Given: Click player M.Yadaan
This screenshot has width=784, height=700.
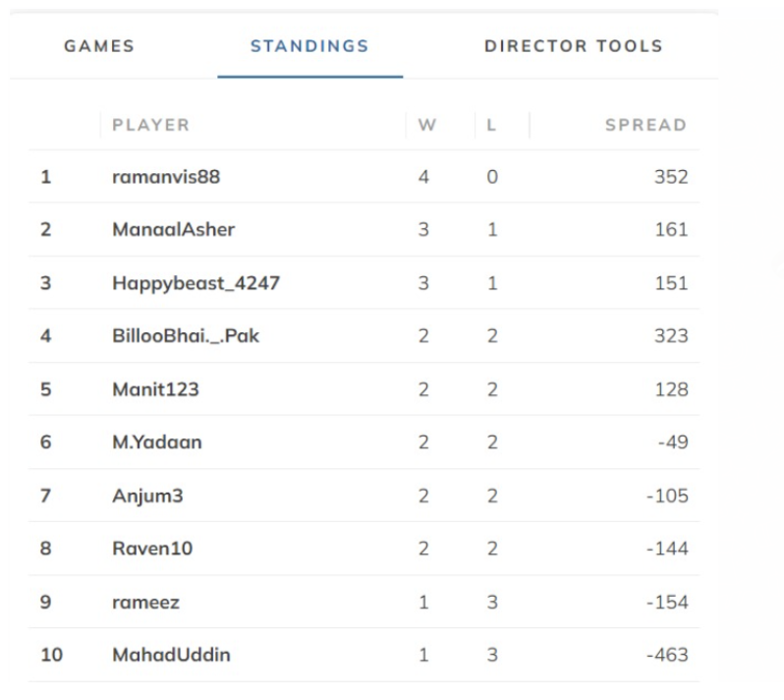Looking at the screenshot, I should click(157, 442).
